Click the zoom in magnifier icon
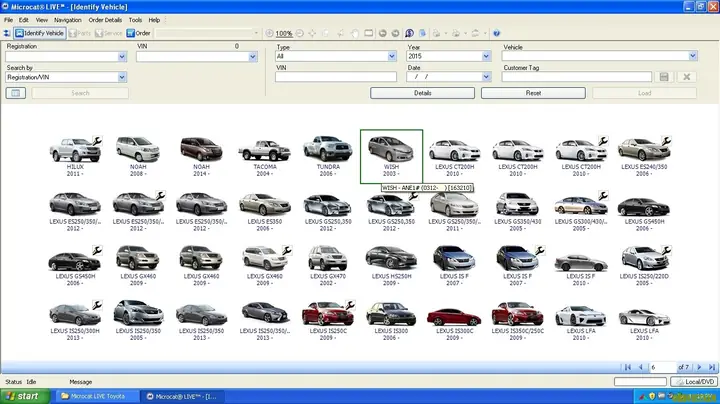Screen dimensions: 720x404 pyautogui.click(x=270, y=33)
